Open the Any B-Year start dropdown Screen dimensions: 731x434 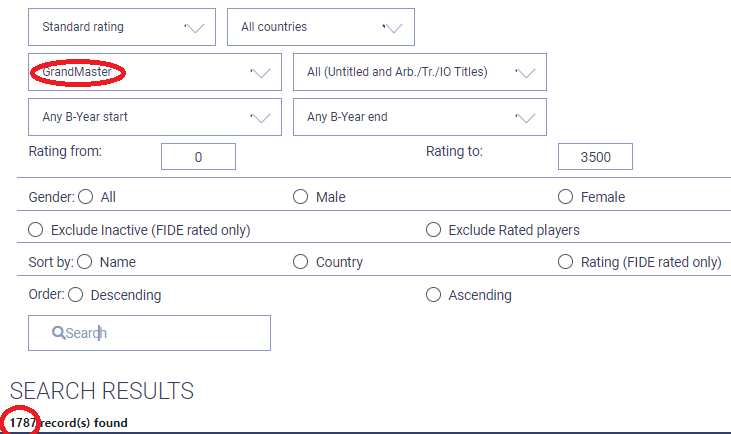pyautogui.click(x=154, y=117)
